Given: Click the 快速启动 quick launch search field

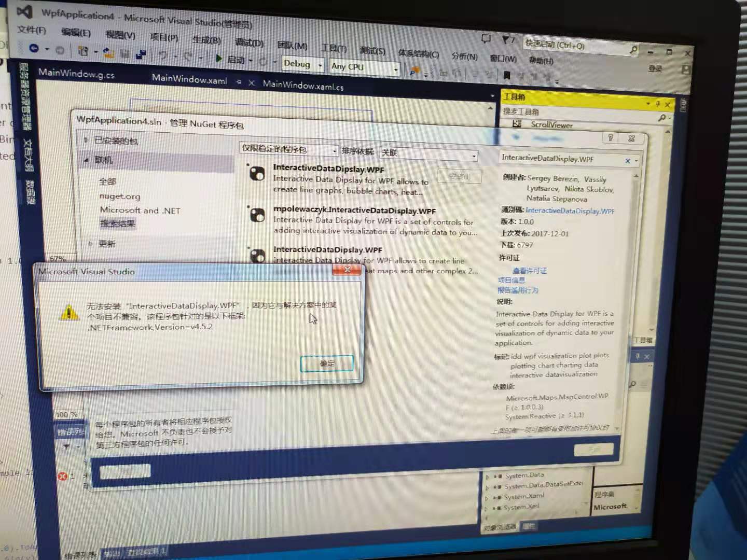Looking at the screenshot, I should coord(576,46).
